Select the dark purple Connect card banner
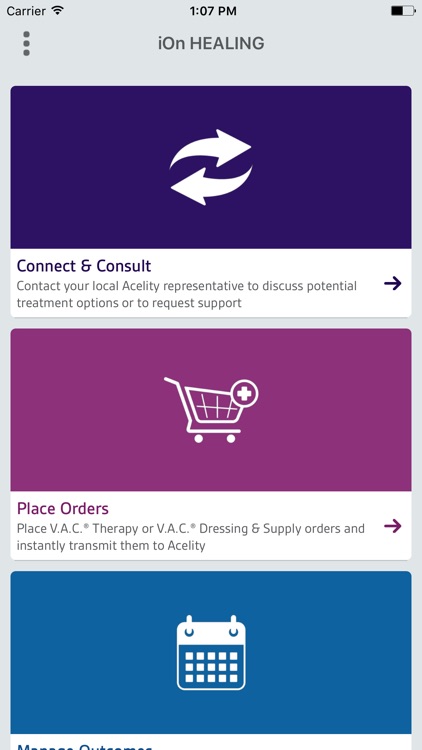This screenshot has width=422, height=750. click(211, 167)
